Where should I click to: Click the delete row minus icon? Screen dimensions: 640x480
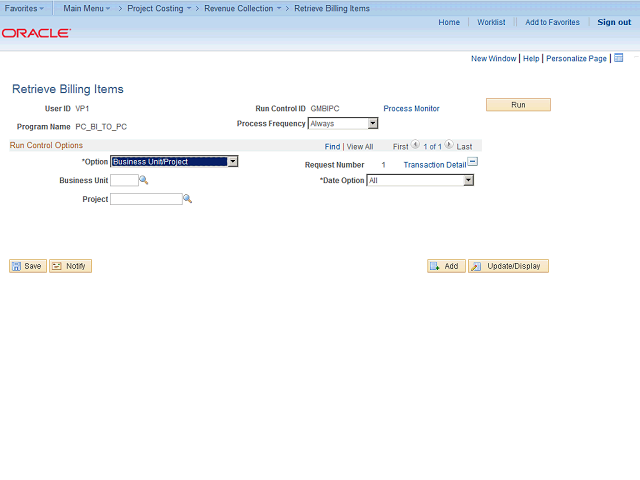(473, 162)
